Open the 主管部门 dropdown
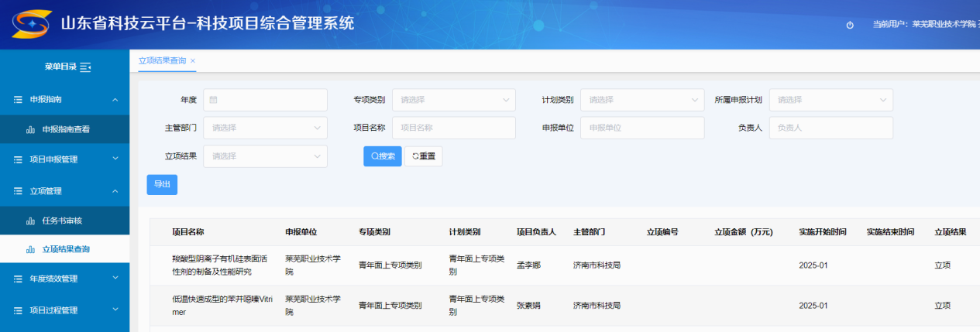This screenshot has width=980, height=332. [x=265, y=128]
